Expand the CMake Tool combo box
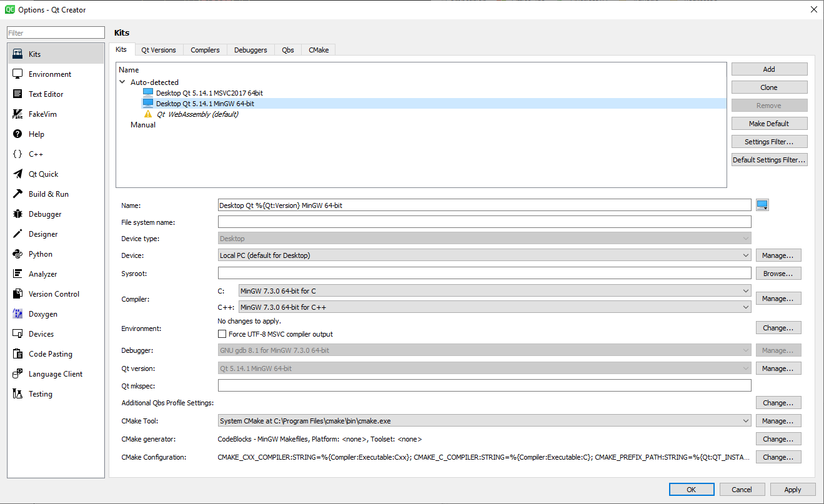Screen dimensions: 824x504 click(x=484, y=421)
